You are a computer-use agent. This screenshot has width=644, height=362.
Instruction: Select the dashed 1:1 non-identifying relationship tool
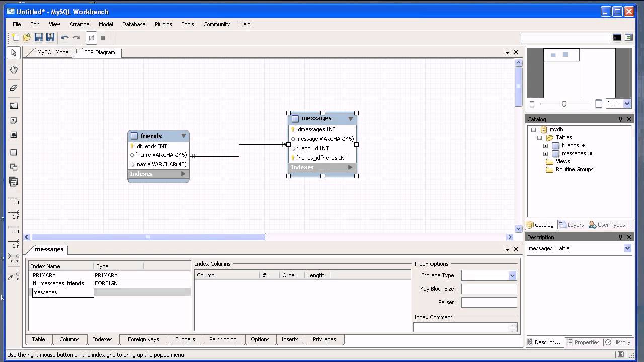[x=14, y=200]
